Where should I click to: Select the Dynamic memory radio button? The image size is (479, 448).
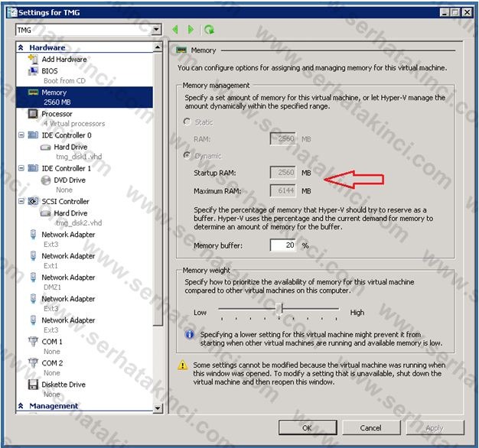pyautogui.click(x=187, y=155)
